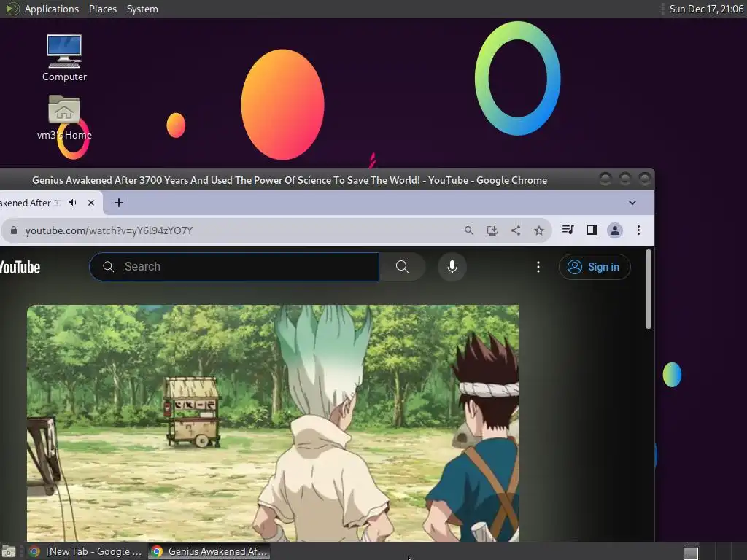Toggle the Chrome side panel
The width and height of the screenshot is (747, 560).
click(x=591, y=230)
